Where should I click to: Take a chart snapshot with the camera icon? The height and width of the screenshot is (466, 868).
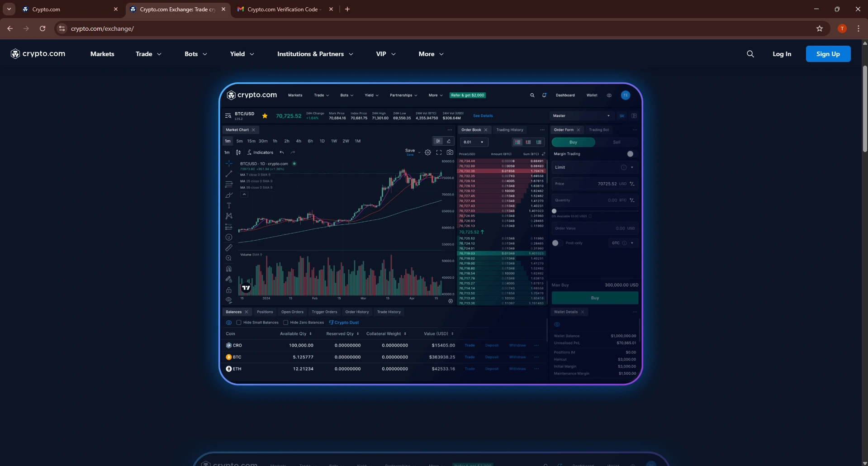coord(450,152)
